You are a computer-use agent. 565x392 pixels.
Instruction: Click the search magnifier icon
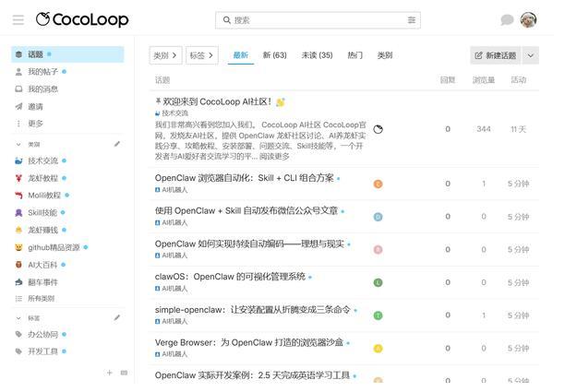[x=227, y=19]
